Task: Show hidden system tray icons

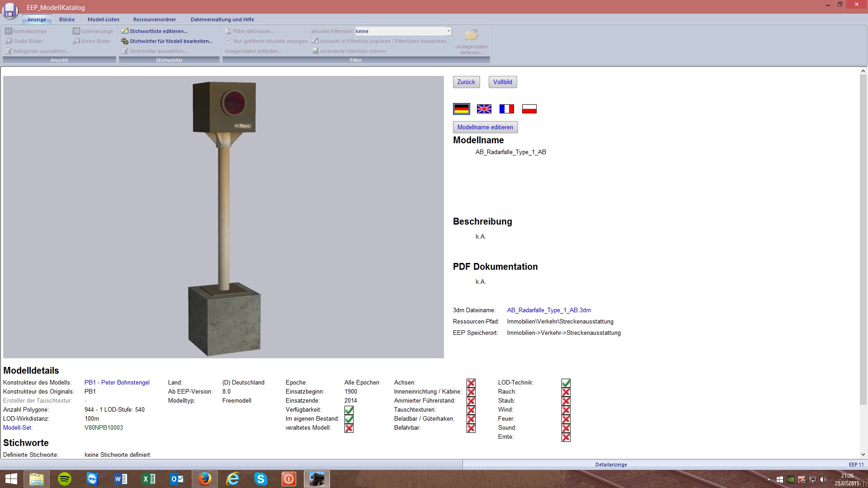Action: pyautogui.click(x=768, y=479)
